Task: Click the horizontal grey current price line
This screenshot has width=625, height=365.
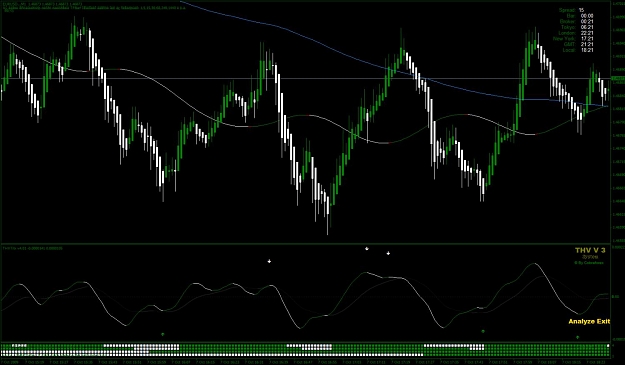Action: 305,78
